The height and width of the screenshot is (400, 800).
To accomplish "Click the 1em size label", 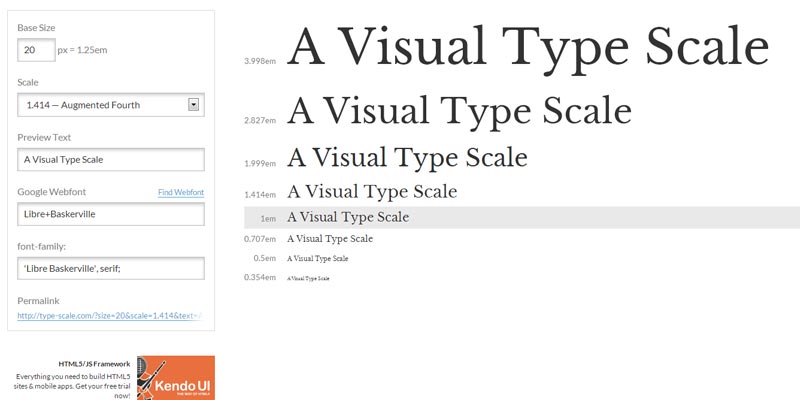I will pyautogui.click(x=267, y=218).
